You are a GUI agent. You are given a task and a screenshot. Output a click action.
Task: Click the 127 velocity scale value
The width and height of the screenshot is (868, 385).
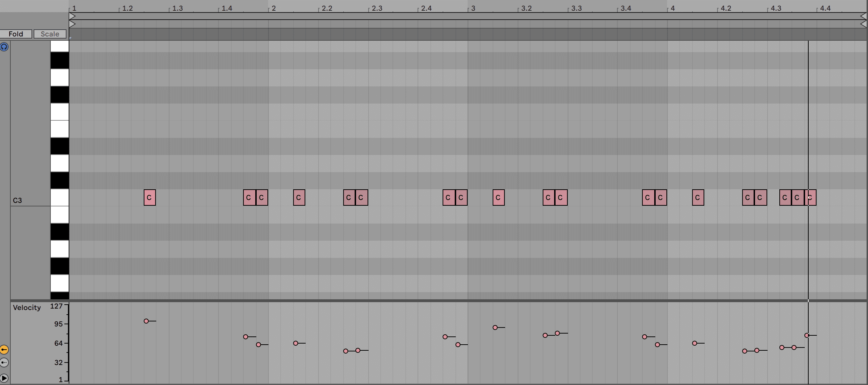pyautogui.click(x=56, y=306)
